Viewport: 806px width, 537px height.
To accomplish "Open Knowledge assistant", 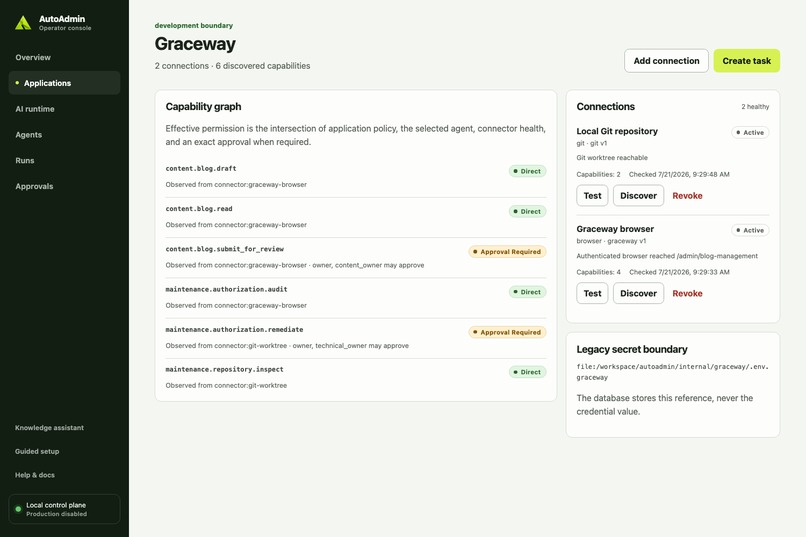I will (x=49, y=428).
